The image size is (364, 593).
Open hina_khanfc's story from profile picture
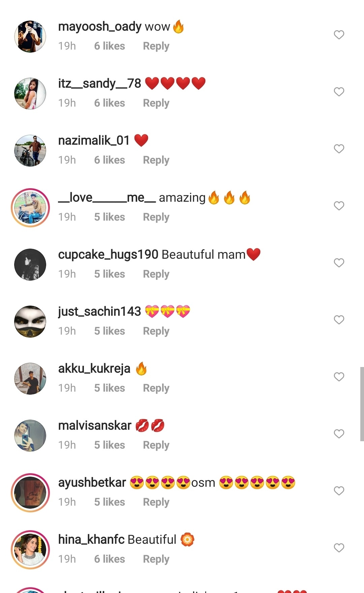click(x=30, y=549)
